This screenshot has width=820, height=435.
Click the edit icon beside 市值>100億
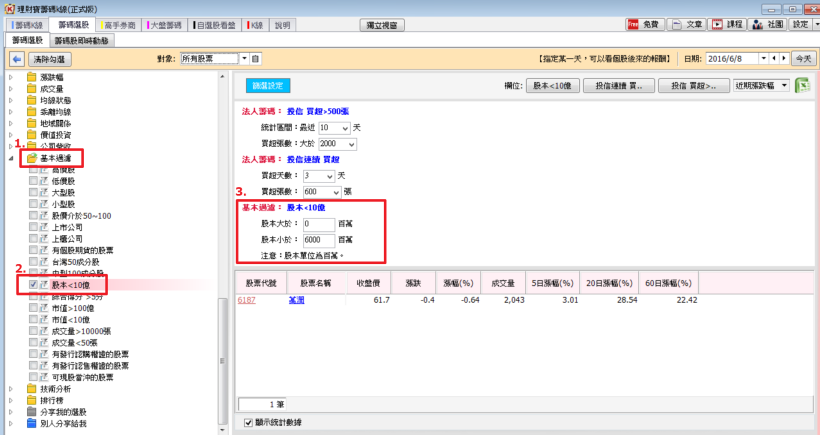tap(44, 308)
